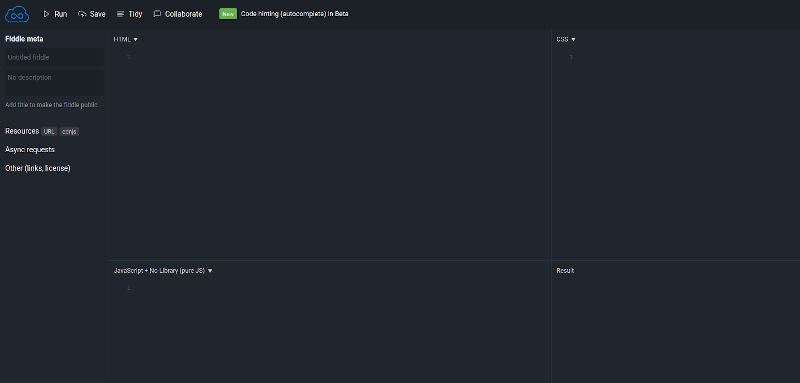Open JavaScript + No-Library dropdown
The image size is (800, 383).
click(163, 271)
